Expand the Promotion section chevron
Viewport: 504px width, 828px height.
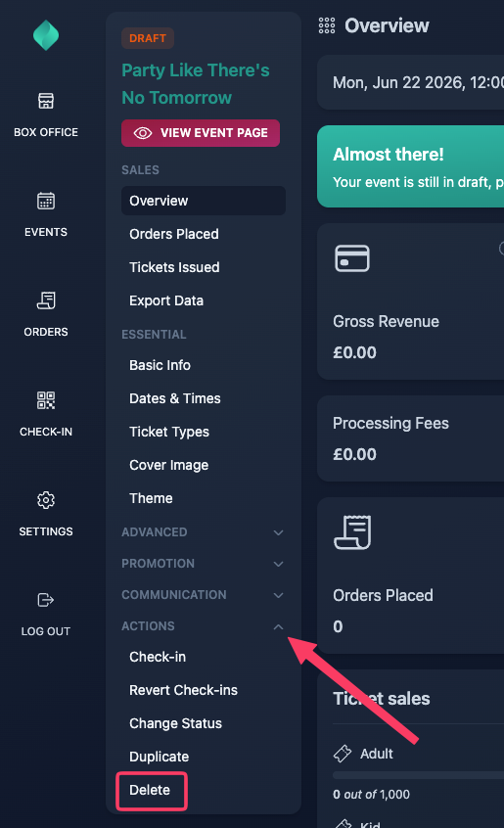pyautogui.click(x=278, y=564)
